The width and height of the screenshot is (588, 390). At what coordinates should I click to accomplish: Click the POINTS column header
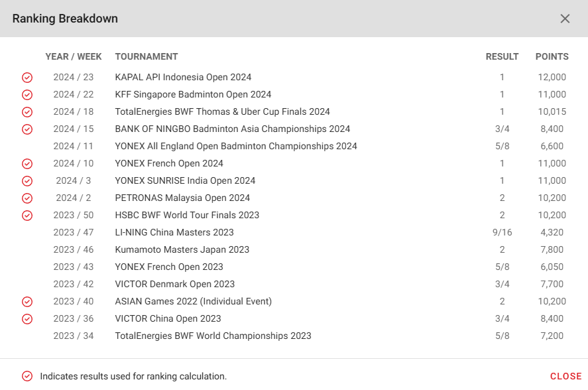(552, 56)
